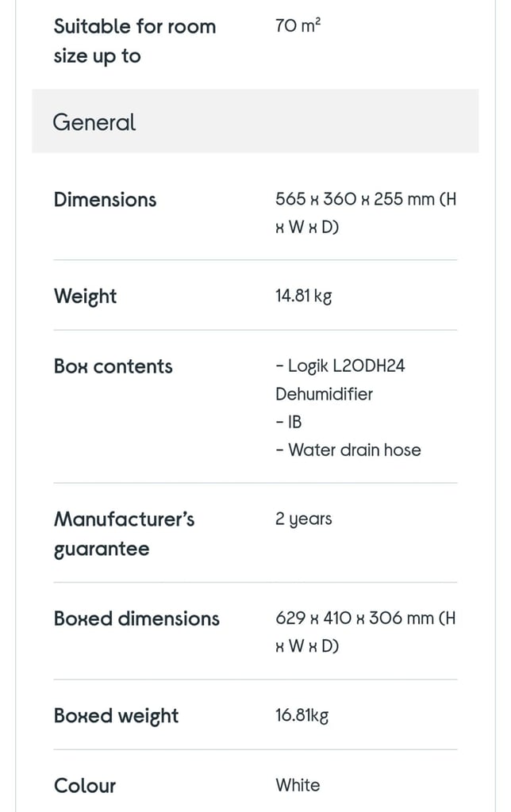Click the Boxed weight label
This screenshot has height=812, width=511.
tap(116, 716)
